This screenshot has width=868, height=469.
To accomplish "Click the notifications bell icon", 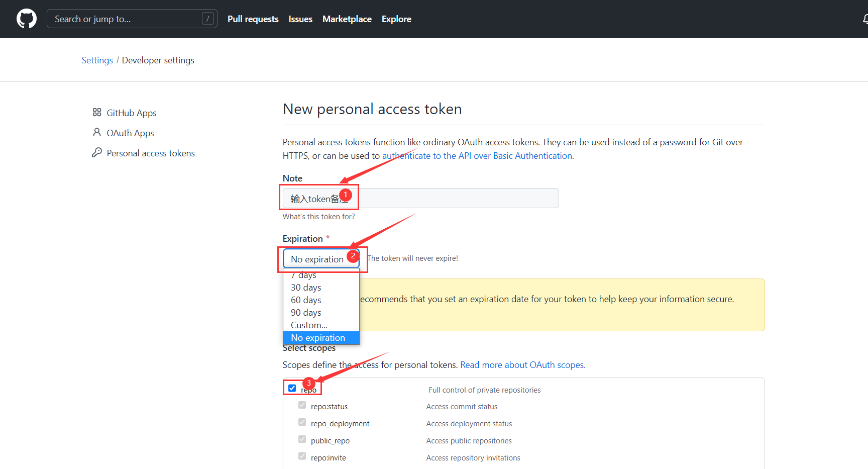I will pyautogui.click(x=865, y=19).
